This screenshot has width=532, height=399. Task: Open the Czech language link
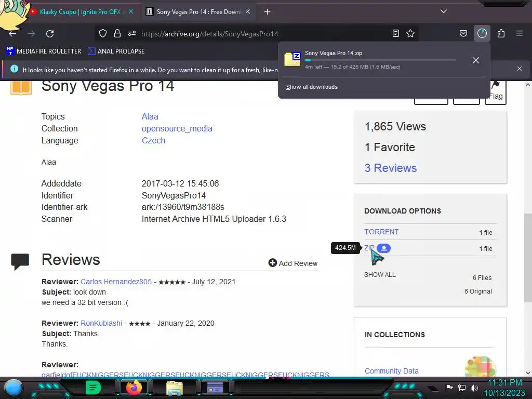point(153,140)
